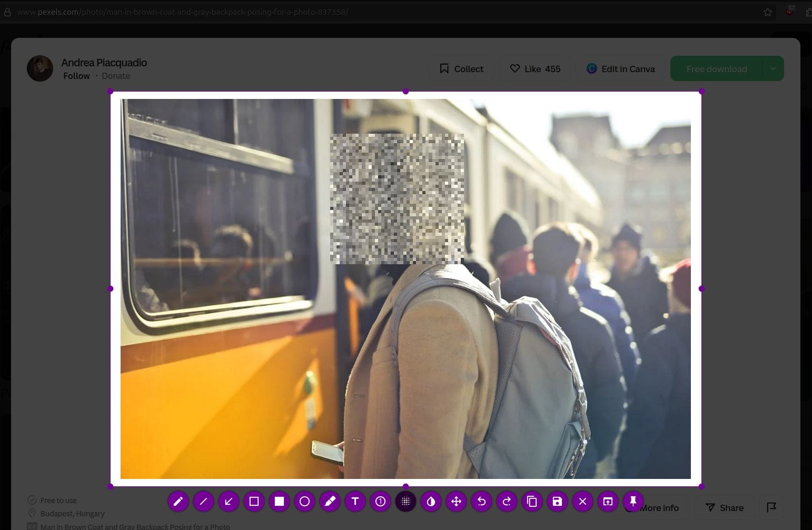Image resolution: width=812 pixels, height=530 pixels.
Task: Follow Andrea Piacquadio
Action: coord(76,76)
